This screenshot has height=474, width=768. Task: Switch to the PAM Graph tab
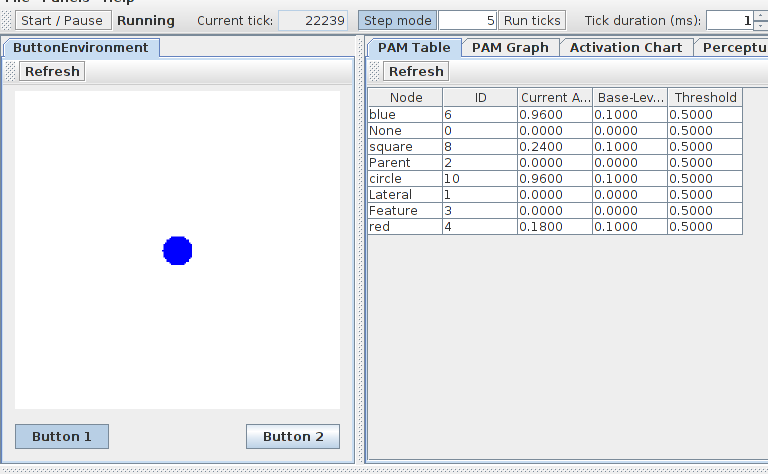pyautogui.click(x=510, y=47)
